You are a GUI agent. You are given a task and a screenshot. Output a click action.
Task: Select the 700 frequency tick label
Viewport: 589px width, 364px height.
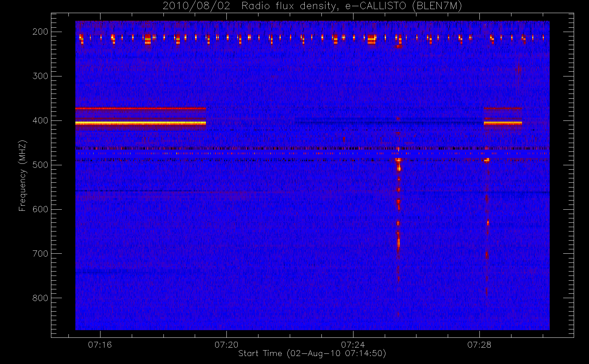40,254
